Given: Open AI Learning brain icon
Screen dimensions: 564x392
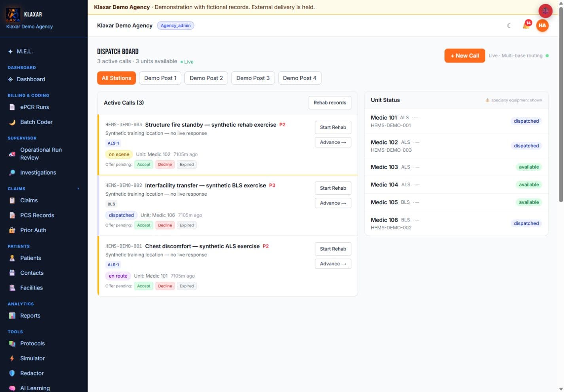Looking at the screenshot, I should 12,388.
